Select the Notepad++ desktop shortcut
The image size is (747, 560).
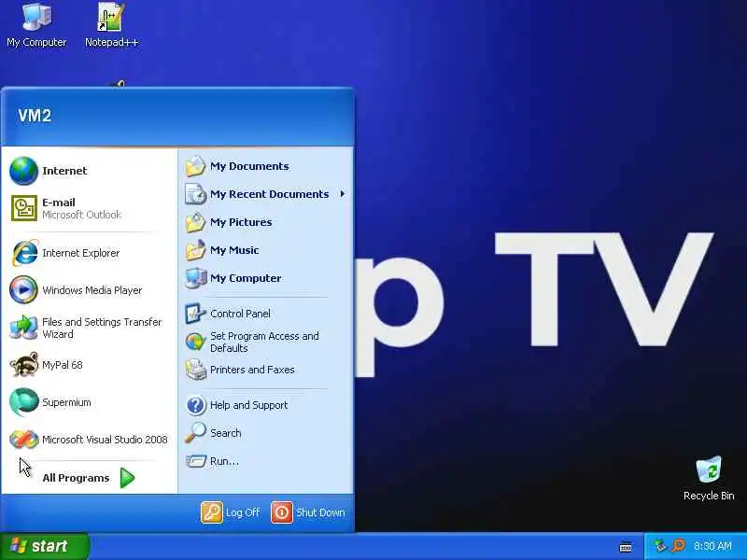click(111, 17)
